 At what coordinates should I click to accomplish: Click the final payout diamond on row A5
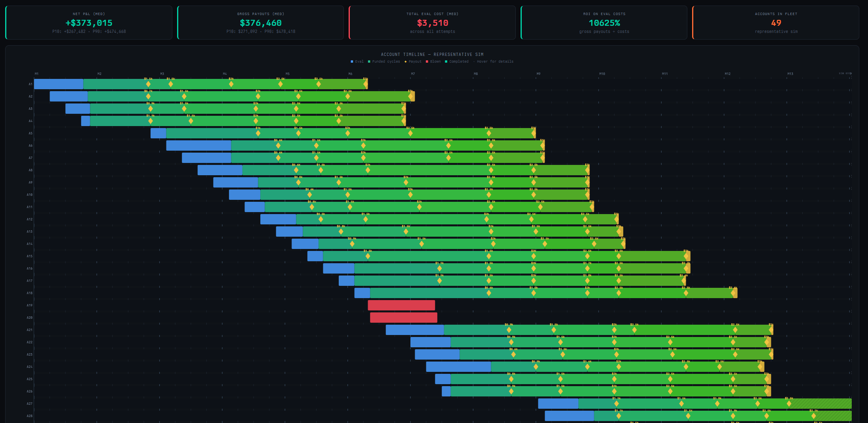533,133
